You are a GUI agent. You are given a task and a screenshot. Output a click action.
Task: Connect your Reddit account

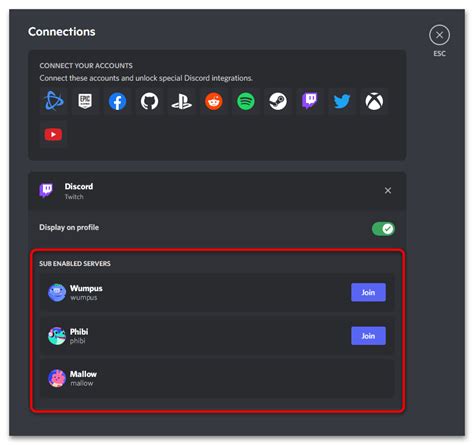click(214, 101)
